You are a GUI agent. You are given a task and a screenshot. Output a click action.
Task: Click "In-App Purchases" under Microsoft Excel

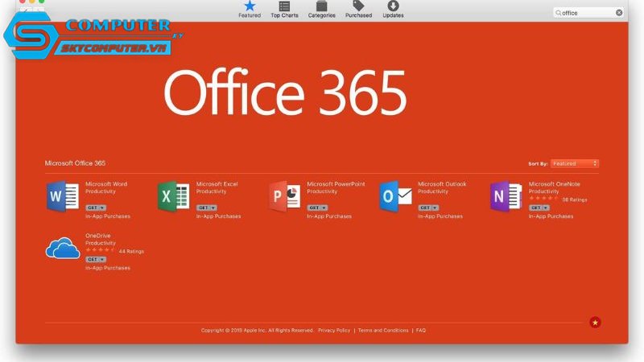click(x=218, y=216)
